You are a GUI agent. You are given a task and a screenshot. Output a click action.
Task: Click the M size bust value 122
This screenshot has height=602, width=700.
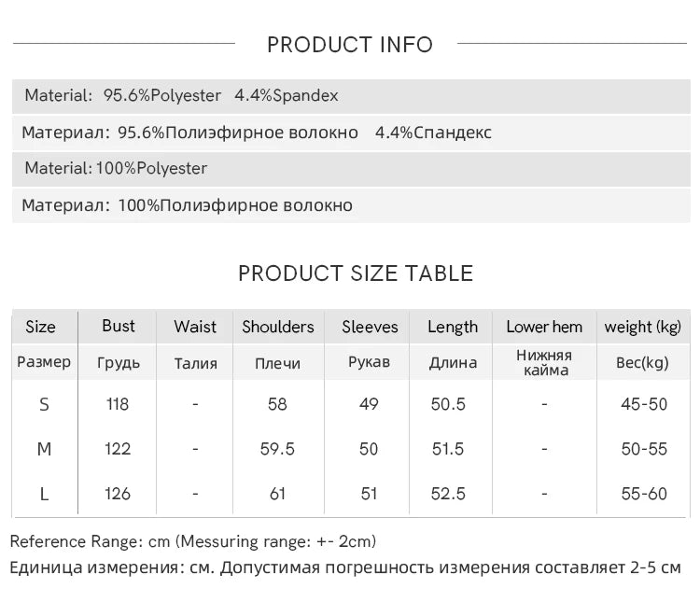[118, 449]
